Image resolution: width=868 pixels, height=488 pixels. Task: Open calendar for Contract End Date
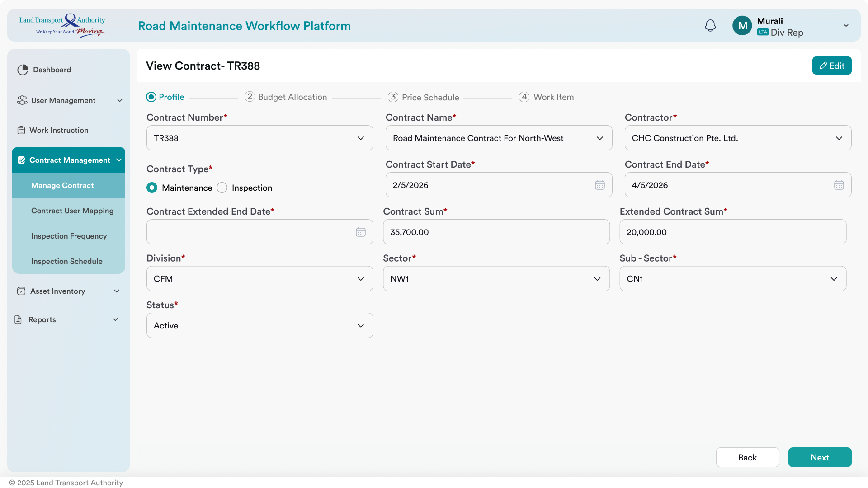tap(839, 185)
